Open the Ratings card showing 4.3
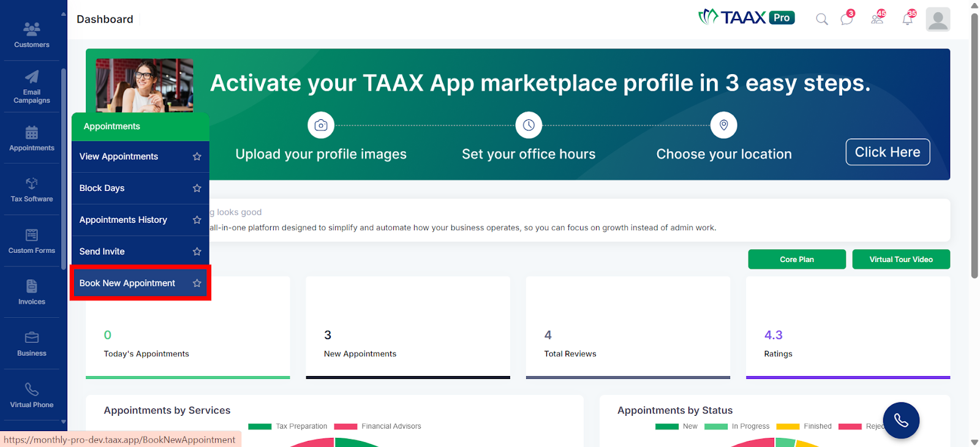 click(x=848, y=328)
